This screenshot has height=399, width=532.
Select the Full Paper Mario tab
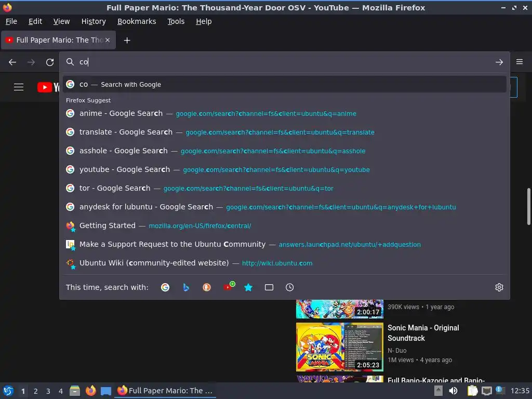pyautogui.click(x=58, y=40)
